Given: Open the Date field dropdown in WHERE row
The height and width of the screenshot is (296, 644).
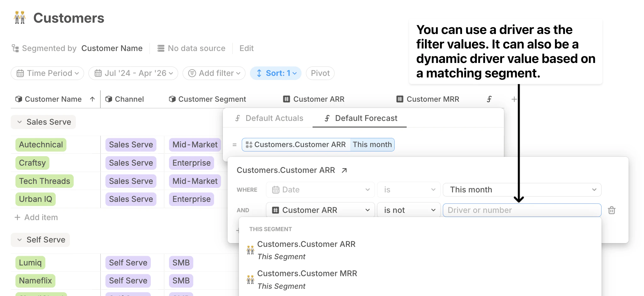Looking at the screenshot, I should point(320,190).
